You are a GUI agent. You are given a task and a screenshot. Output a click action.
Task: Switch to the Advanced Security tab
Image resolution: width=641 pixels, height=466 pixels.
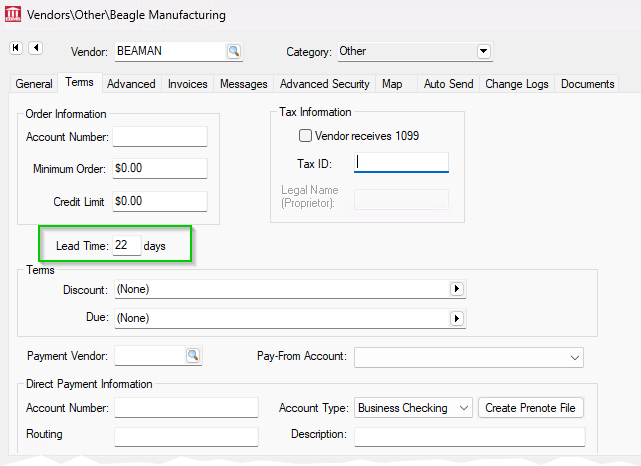tap(324, 84)
